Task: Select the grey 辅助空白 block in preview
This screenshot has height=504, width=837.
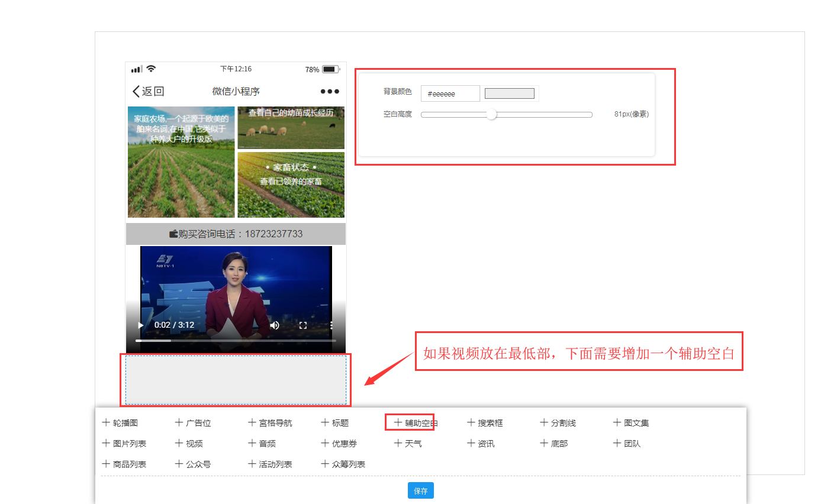Action: (236, 380)
